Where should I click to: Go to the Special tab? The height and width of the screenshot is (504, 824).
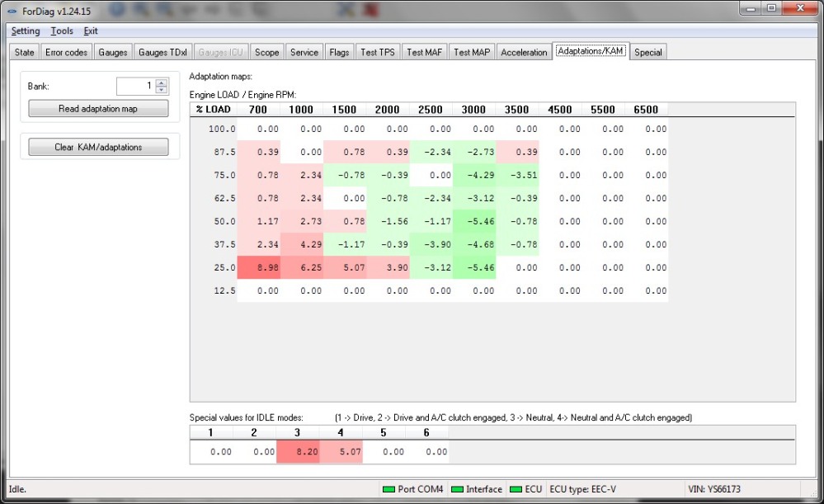647,52
